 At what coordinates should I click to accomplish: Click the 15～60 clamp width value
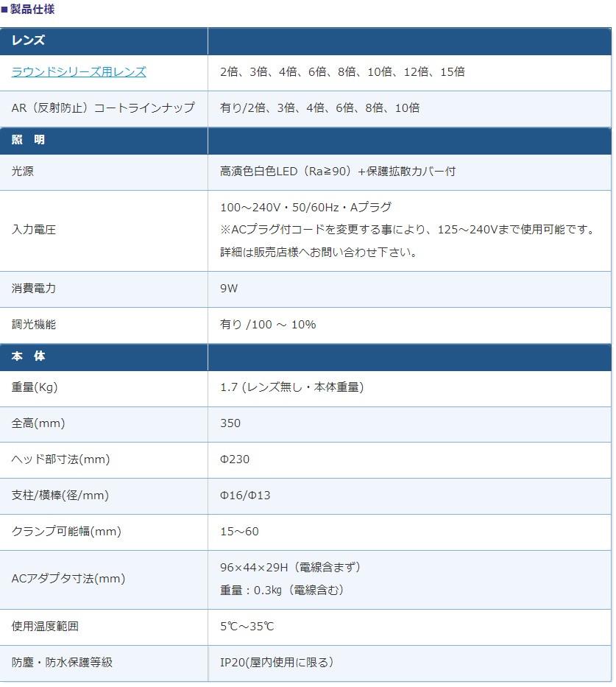coord(239,532)
